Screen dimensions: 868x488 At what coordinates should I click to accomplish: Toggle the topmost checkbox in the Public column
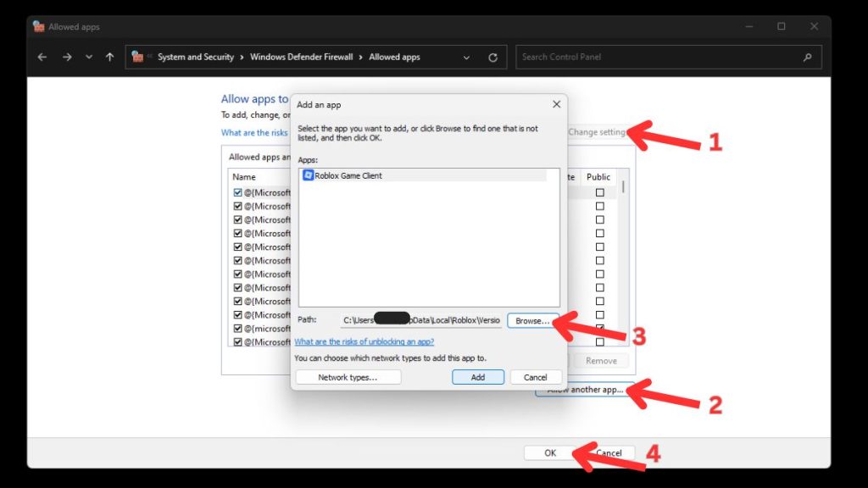coord(600,193)
